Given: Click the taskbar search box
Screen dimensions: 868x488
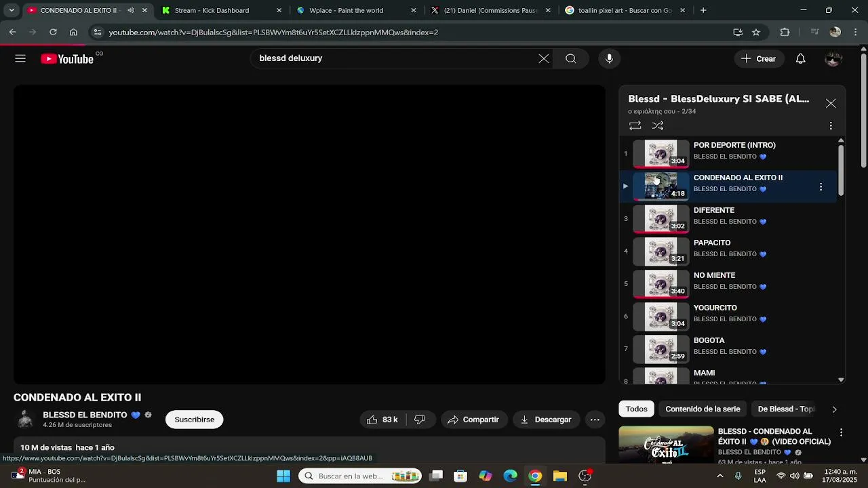Looking at the screenshot, I should pos(360,476).
